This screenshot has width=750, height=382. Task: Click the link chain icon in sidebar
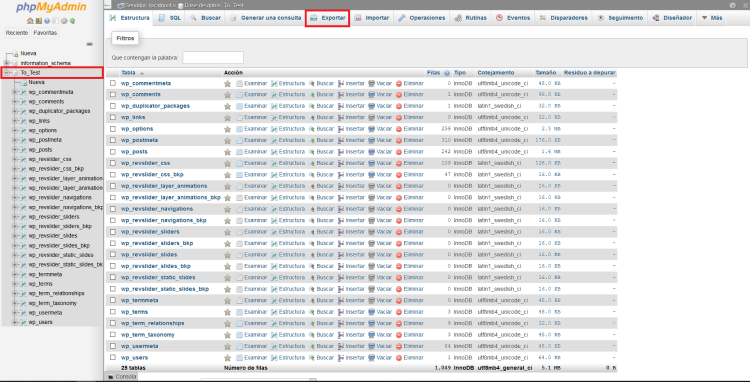pyautogui.click(x=89, y=44)
